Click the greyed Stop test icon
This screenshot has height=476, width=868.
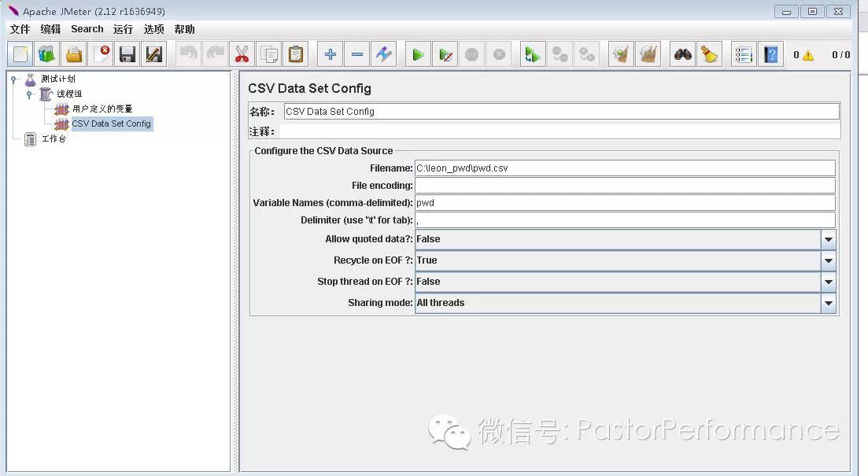coord(471,54)
